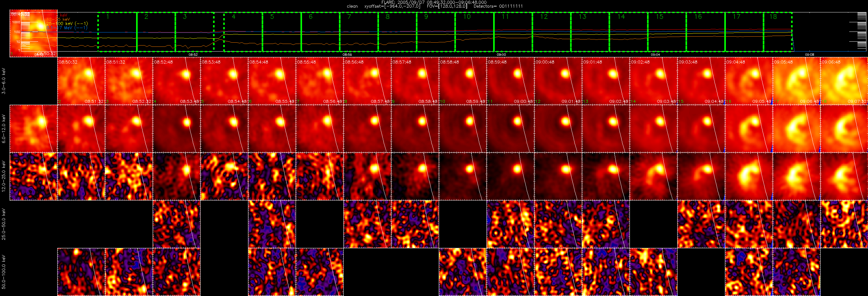Open the 25–50 keV image in the 08:52:48 column

click(x=176, y=224)
